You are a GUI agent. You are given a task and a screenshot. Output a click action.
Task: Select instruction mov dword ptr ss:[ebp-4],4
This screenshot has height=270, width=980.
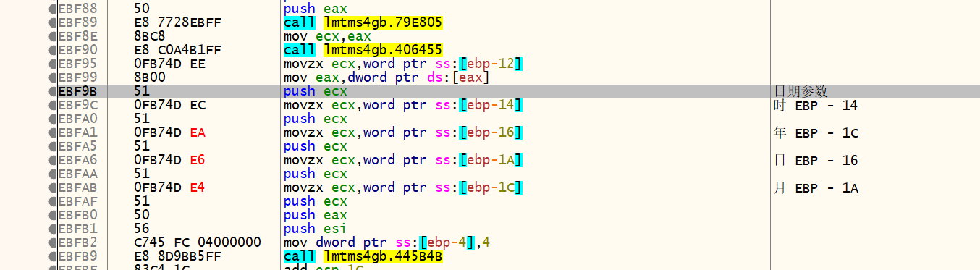click(x=387, y=242)
